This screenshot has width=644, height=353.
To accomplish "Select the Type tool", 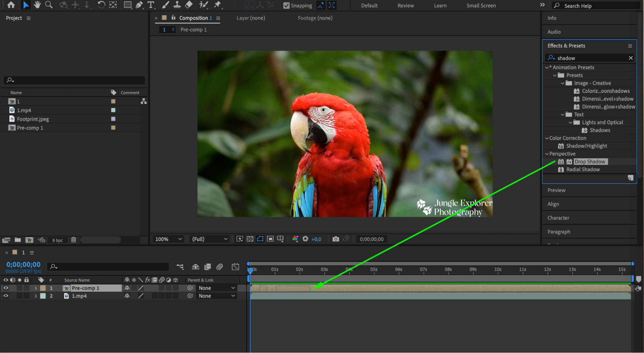I will tap(150, 5).
